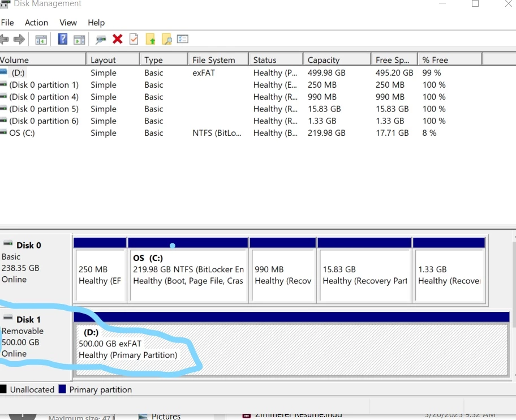The image size is (516, 420).
Task: Click the 17.71 GB free space cell
Action: [392, 133]
